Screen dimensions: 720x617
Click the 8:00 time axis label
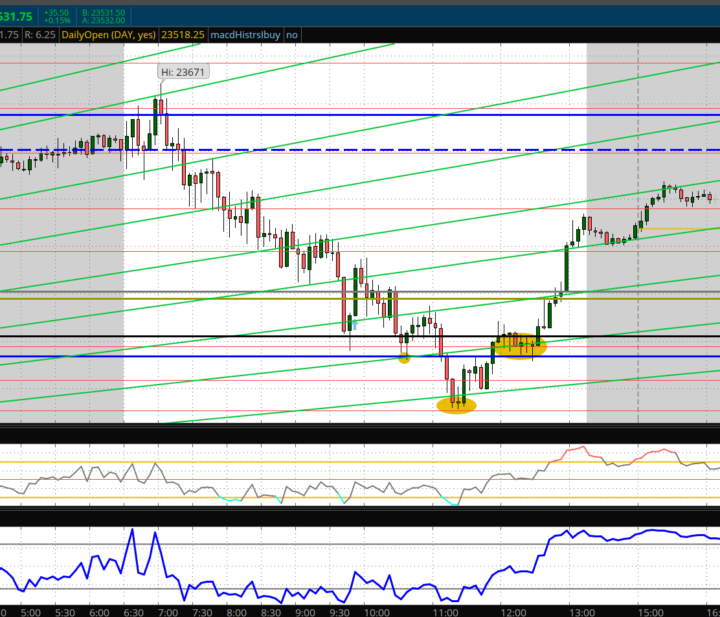tap(236, 612)
